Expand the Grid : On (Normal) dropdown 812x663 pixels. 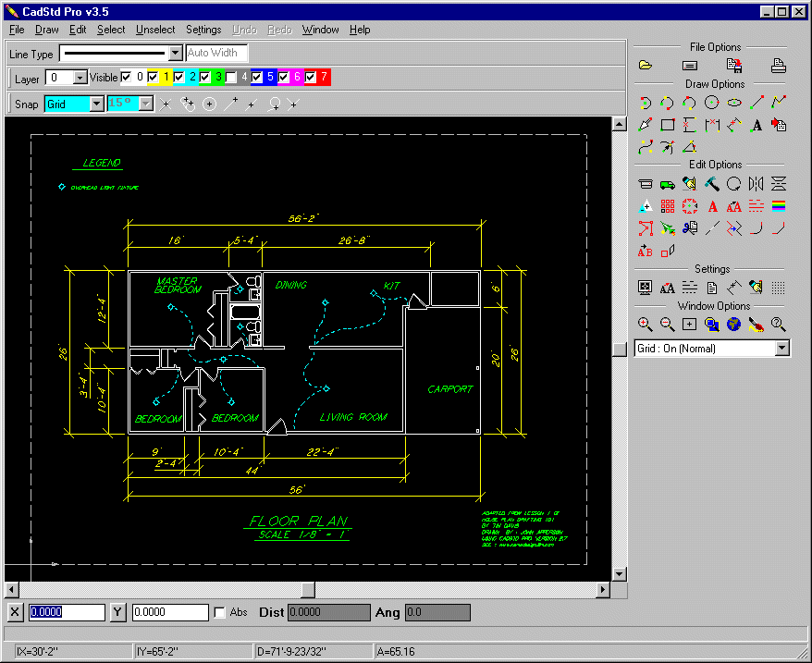click(782, 348)
